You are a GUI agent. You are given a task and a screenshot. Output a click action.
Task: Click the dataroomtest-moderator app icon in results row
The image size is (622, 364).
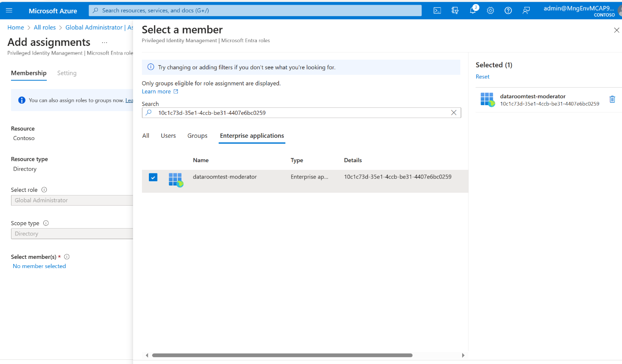[175, 179]
